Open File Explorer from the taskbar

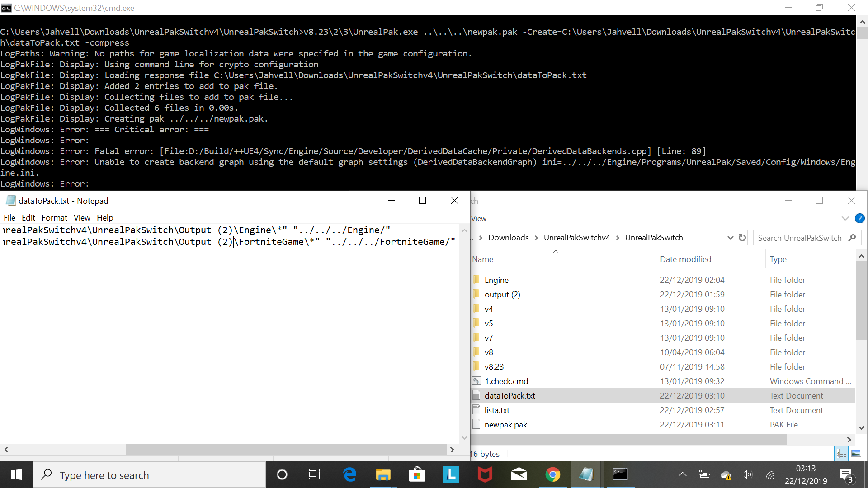tap(383, 474)
